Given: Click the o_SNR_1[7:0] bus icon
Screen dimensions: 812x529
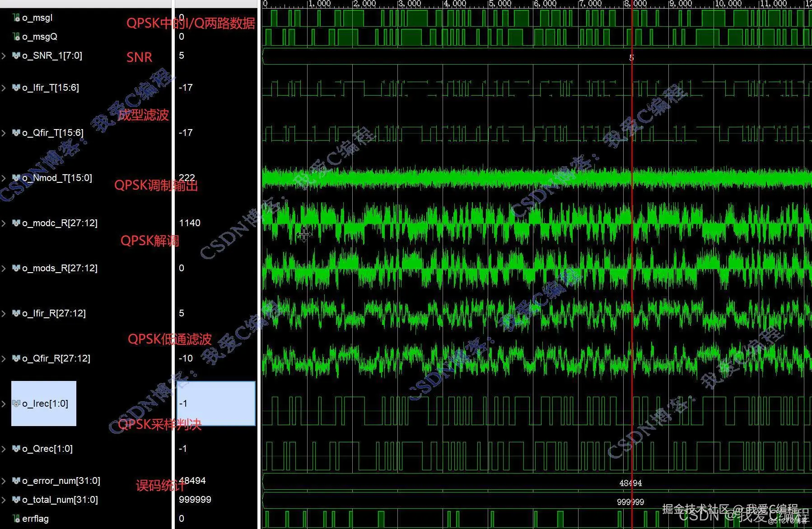Looking at the screenshot, I should click(16, 56).
